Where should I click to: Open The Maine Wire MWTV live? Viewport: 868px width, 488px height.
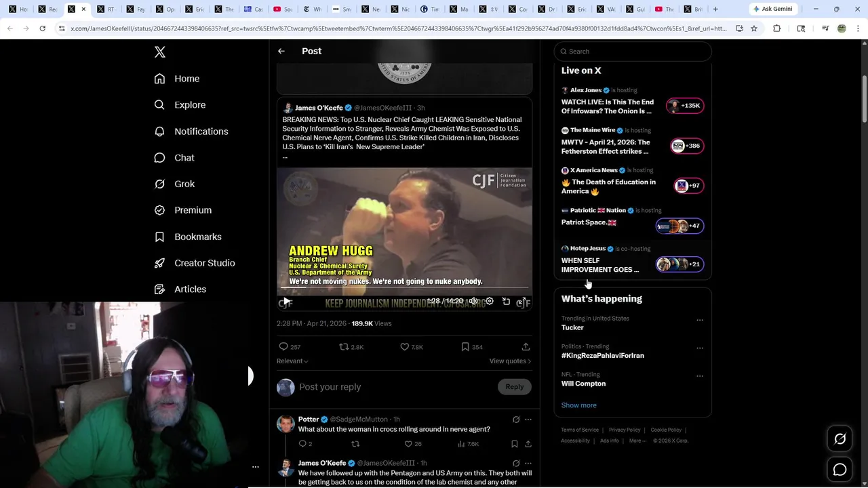pos(633,142)
